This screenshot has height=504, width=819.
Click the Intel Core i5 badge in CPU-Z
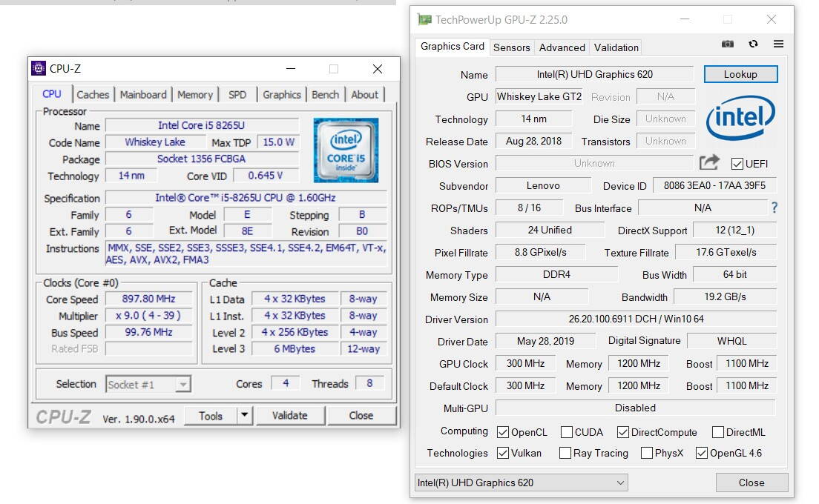tap(346, 150)
